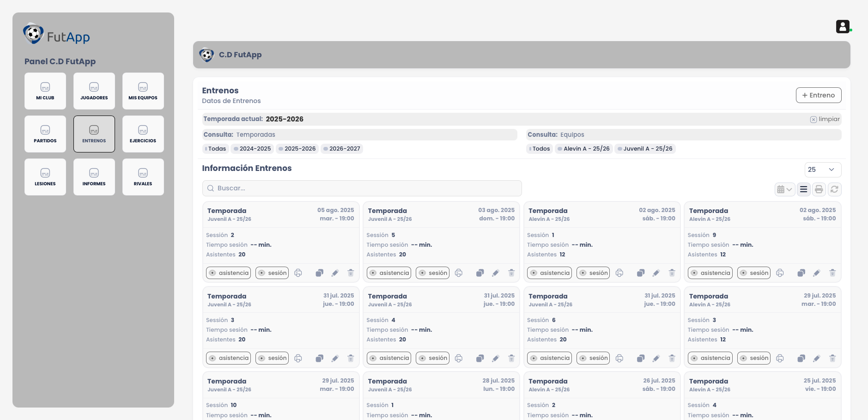Open EJERCICIOS panel
Image resolution: width=868 pixels, height=420 pixels.
coord(143,134)
